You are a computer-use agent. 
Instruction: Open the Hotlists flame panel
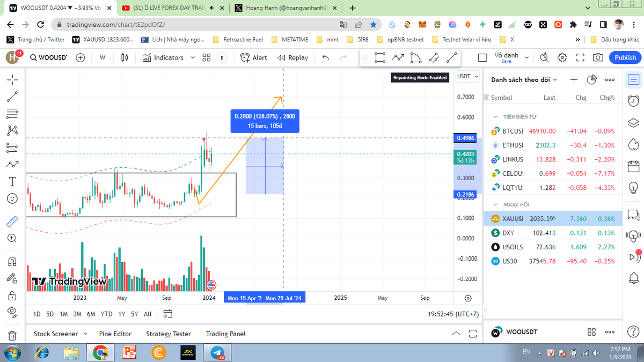pyautogui.click(x=633, y=144)
